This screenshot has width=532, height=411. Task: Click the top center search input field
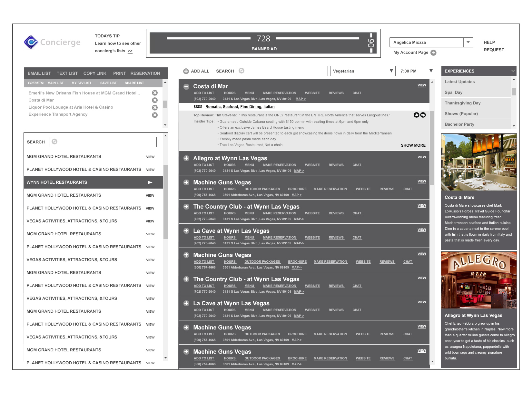[282, 71]
